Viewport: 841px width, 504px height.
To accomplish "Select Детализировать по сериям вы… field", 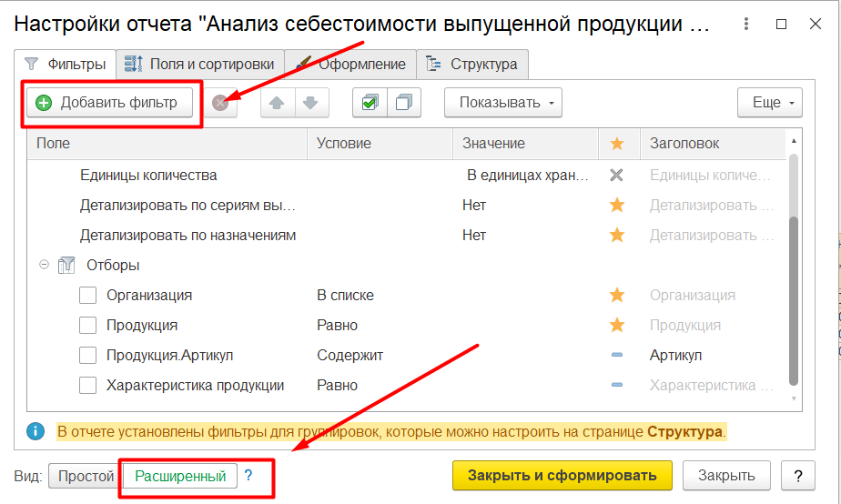I will pyautogui.click(x=187, y=206).
